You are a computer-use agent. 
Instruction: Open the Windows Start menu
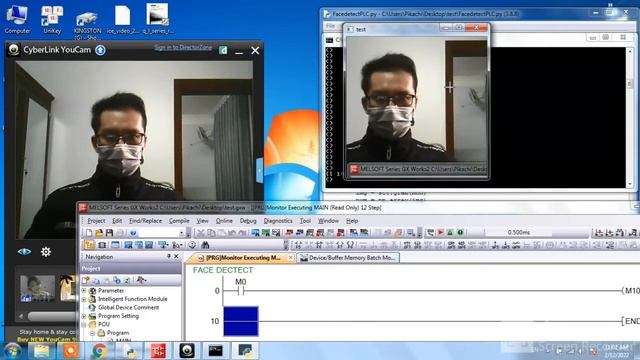(x=12, y=351)
